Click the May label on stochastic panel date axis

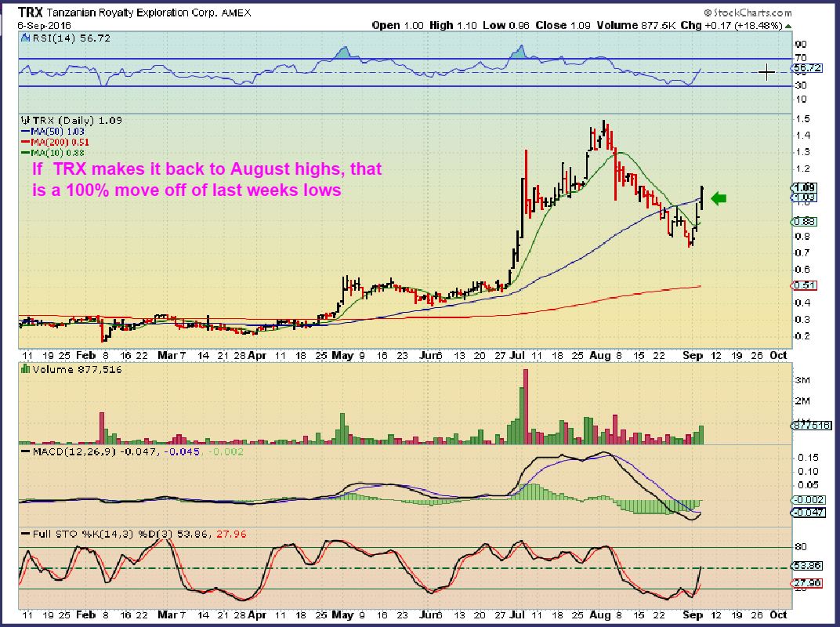click(x=342, y=614)
